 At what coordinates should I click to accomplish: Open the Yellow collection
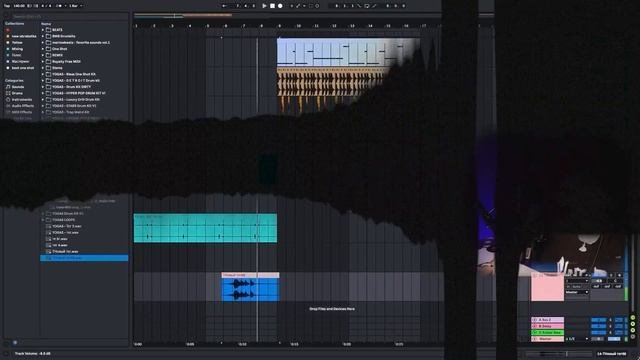17,42
